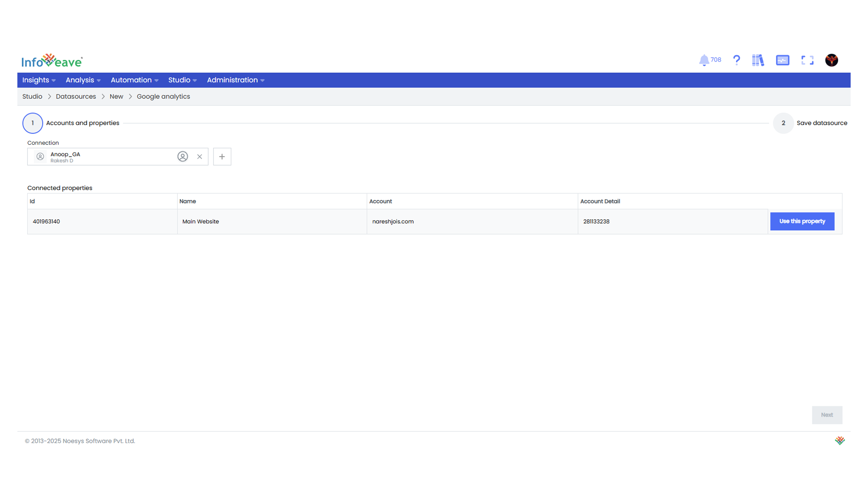This screenshot has width=868, height=503.
Task: Select step 2 Save datasource
Action: (x=810, y=123)
